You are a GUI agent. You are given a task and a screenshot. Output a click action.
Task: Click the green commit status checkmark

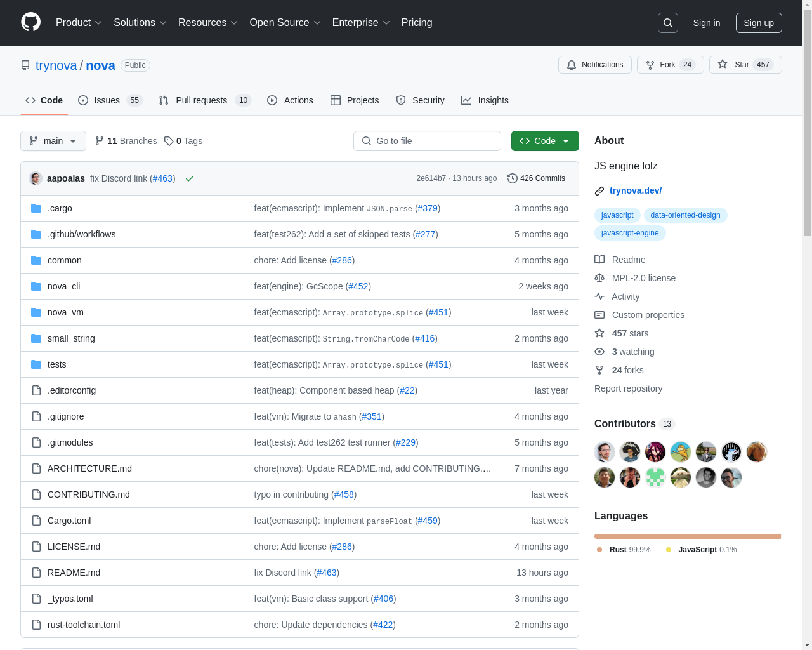[189, 178]
